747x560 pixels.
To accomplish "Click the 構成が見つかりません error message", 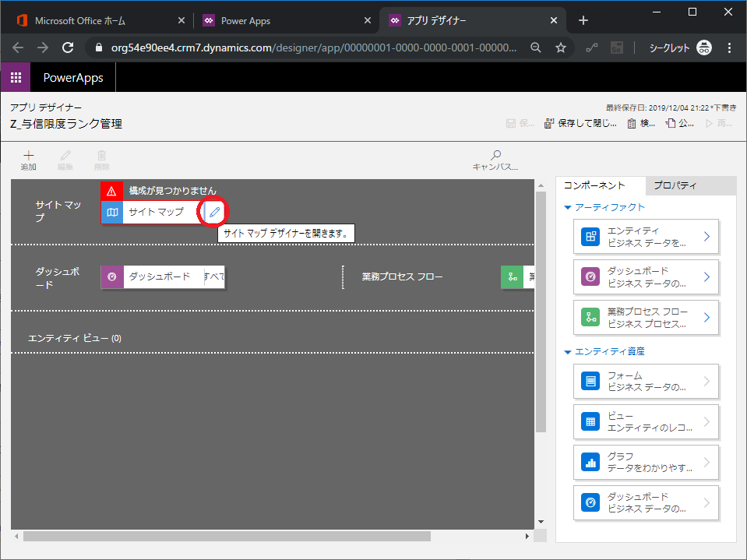I will tap(172, 191).
